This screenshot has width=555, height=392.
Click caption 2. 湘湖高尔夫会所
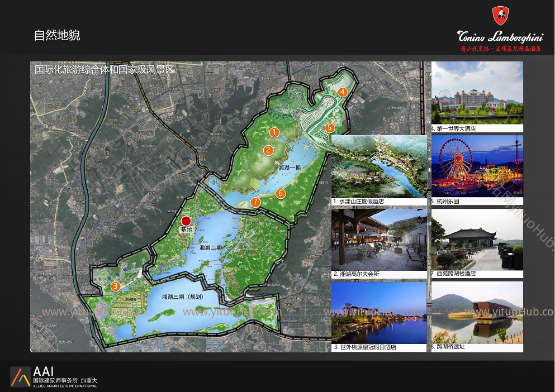(x=356, y=274)
